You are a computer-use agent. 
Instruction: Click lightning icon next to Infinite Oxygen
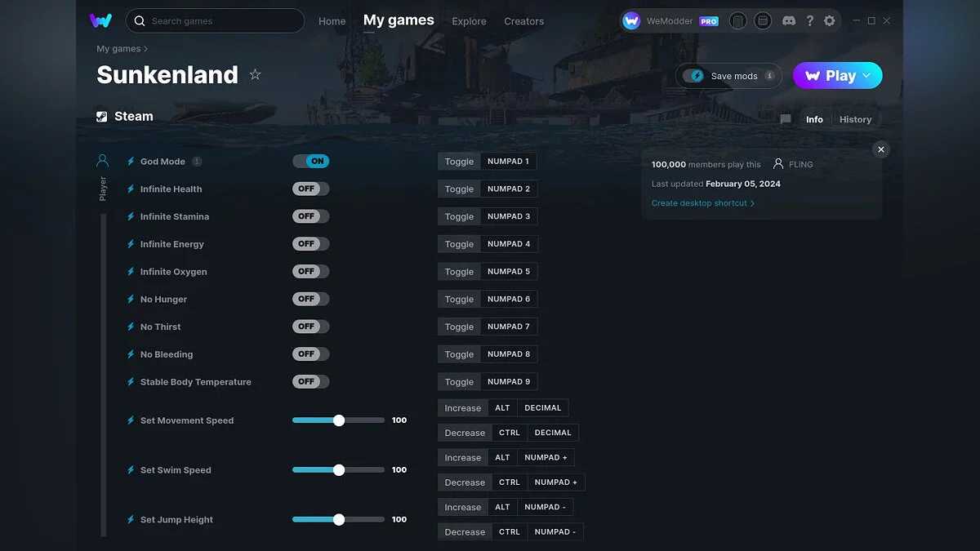point(131,272)
